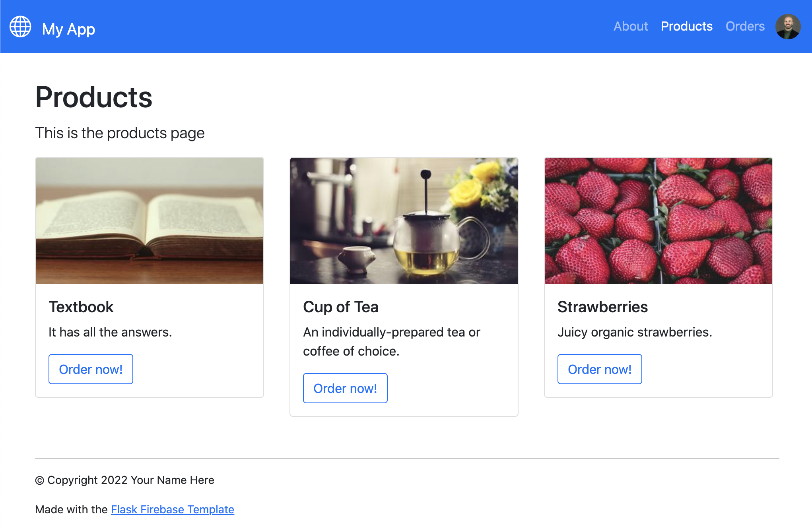Click the Cup of Tea card title
The width and height of the screenshot is (812, 530).
[x=341, y=307]
